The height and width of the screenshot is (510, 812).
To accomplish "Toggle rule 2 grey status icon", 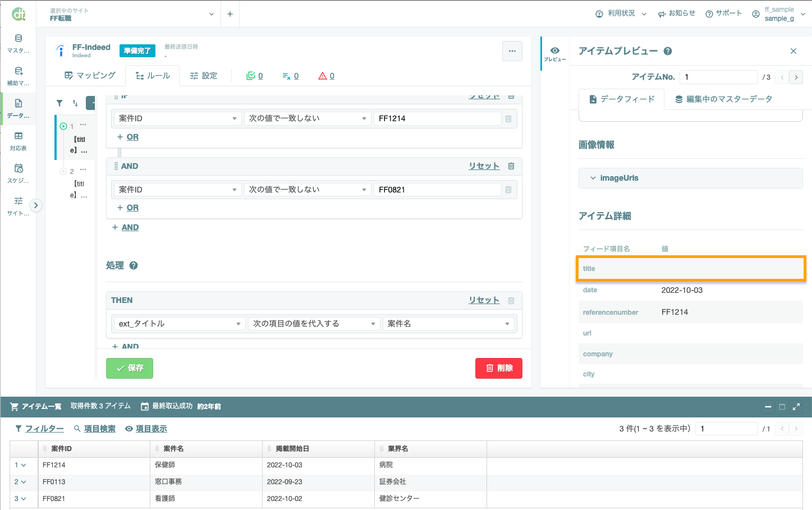I will click(63, 171).
